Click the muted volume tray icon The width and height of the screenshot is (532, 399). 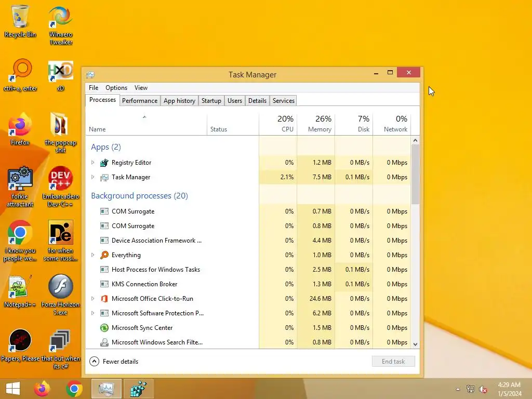483,389
